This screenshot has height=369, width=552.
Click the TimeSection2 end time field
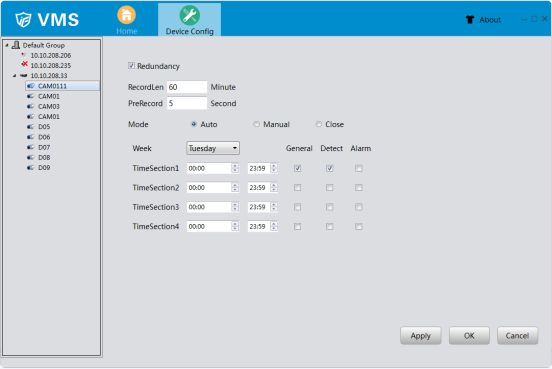tap(262, 188)
